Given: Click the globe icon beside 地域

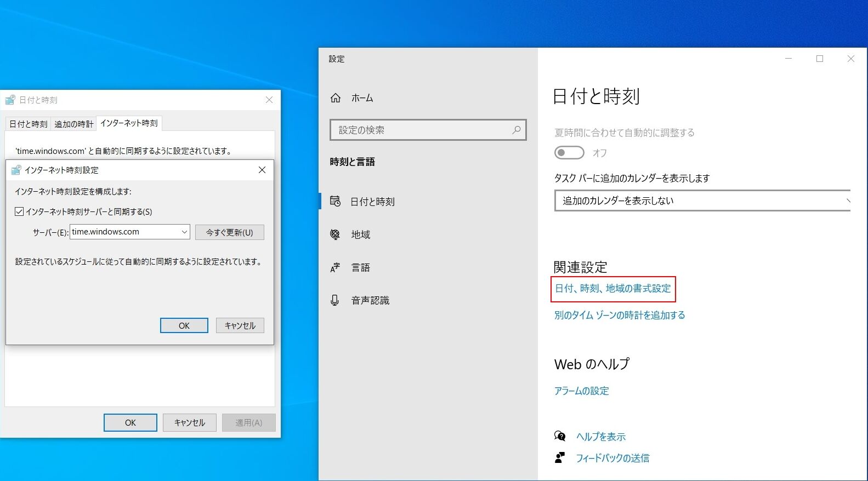Looking at the screenshot, I should (x=335, y=234).
